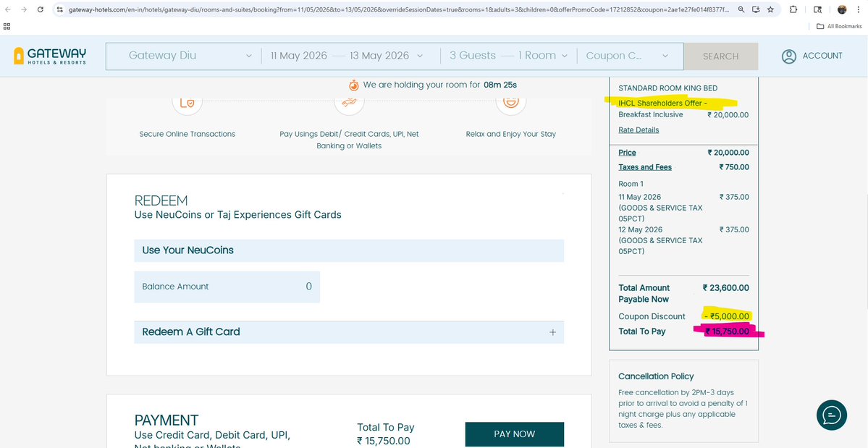Open the chat support bubble
Image resolution: width=868 pixels, height=448 pixels.
(832, 415)
